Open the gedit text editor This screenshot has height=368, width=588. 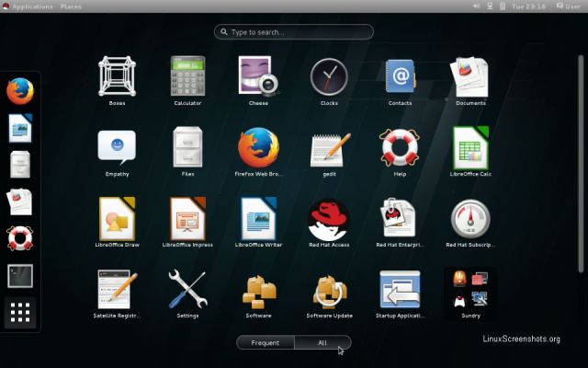[x=329, y=149]
